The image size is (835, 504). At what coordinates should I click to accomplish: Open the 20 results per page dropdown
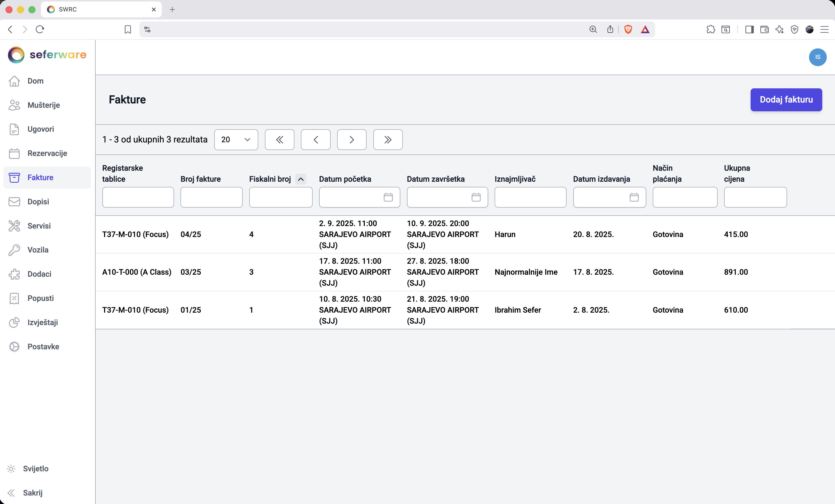coord(236,139)
